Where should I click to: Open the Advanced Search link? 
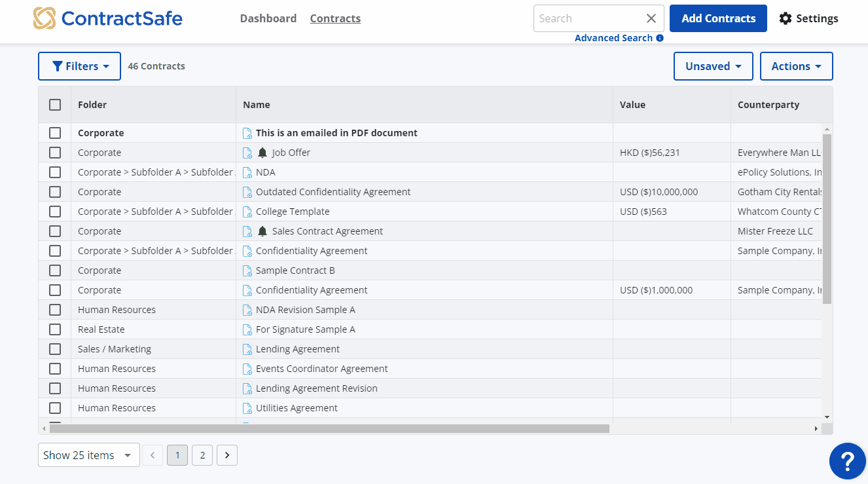point(613,38)
